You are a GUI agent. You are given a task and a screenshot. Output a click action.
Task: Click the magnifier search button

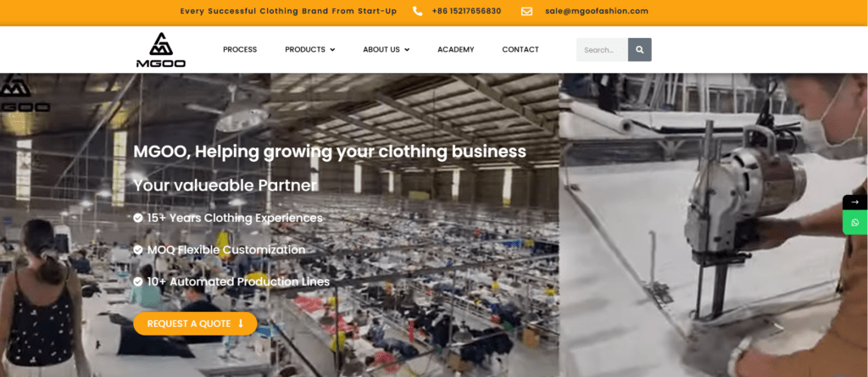[640, 50]
